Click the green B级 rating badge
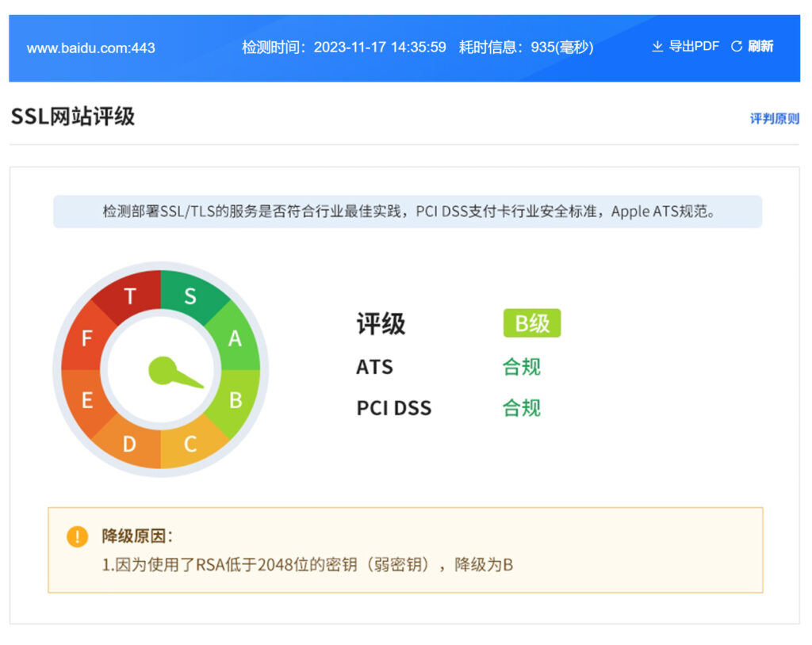Screen dimensions: 812x645 531,323
